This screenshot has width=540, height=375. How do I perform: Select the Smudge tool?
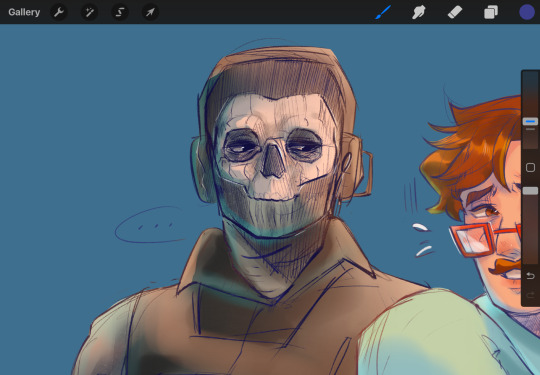pyautogui.click(x=419, y=12)
